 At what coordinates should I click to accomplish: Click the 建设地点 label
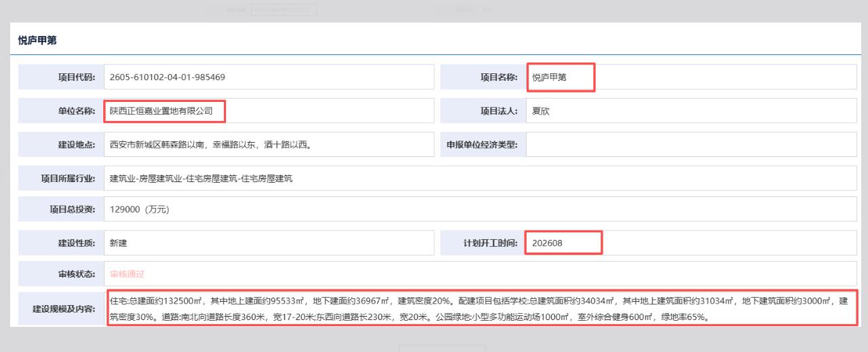77,144
